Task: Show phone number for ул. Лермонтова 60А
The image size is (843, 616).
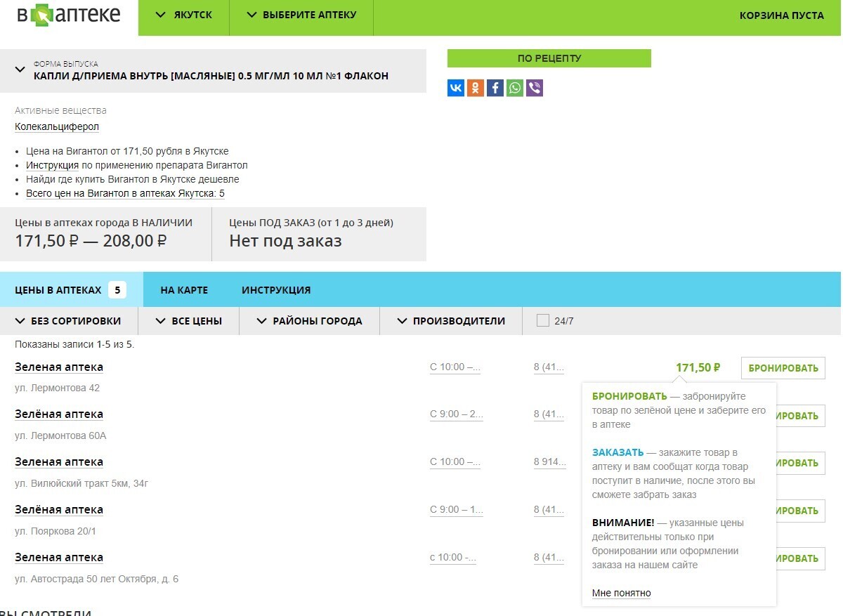Action: click(549, 414)
